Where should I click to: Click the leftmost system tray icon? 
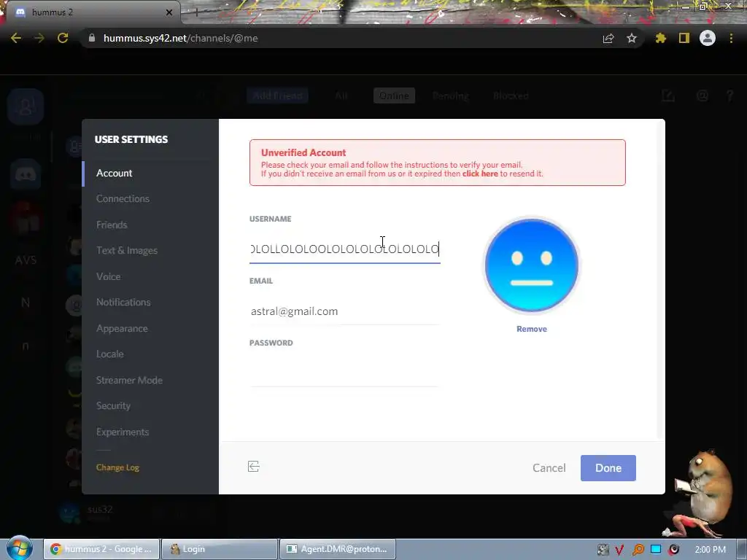[x=603, y=550]
